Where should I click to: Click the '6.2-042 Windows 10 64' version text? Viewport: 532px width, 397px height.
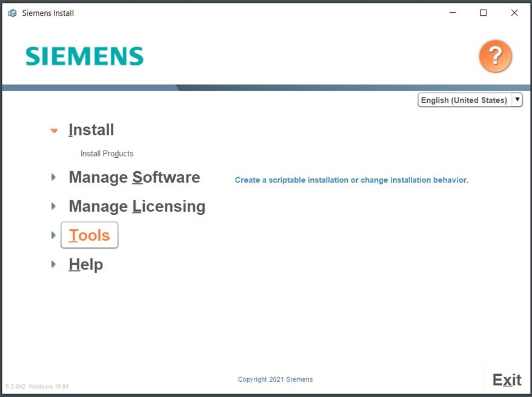click(37, 387)
